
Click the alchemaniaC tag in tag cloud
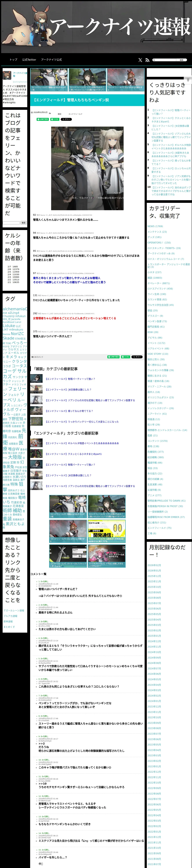point(15,309)
